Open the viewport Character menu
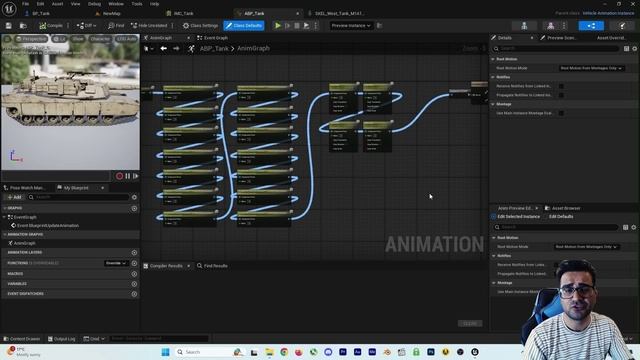This screenshot has width=640, height=360. coord(100,39)
